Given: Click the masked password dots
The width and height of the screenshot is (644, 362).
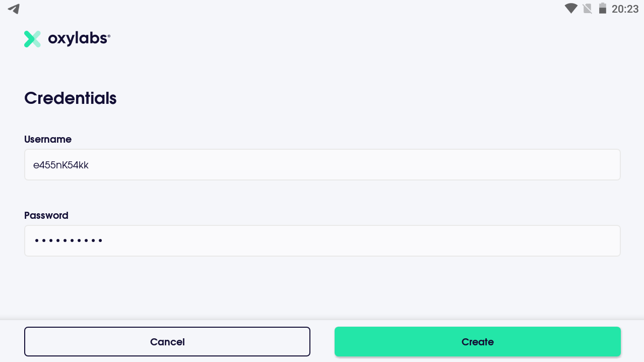Looking at the screenshot, I should pos(69,241).
